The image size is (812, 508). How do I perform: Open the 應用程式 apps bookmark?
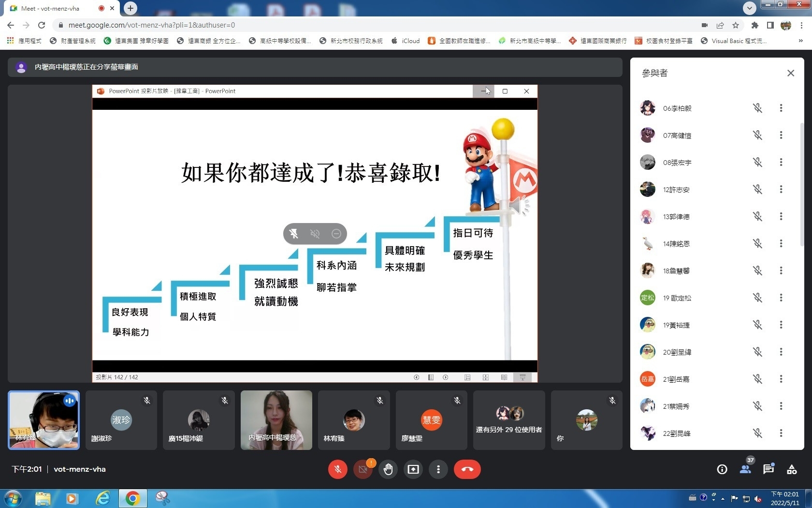(24, 41)
